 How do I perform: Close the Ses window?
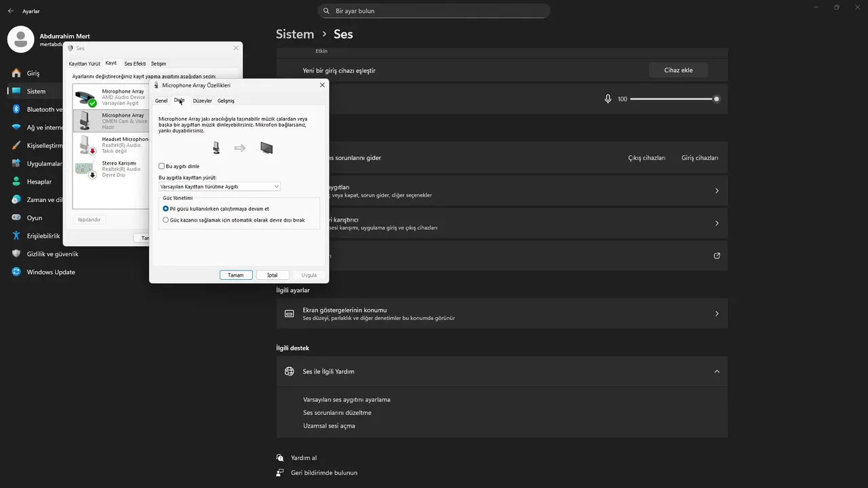(236, 48)
